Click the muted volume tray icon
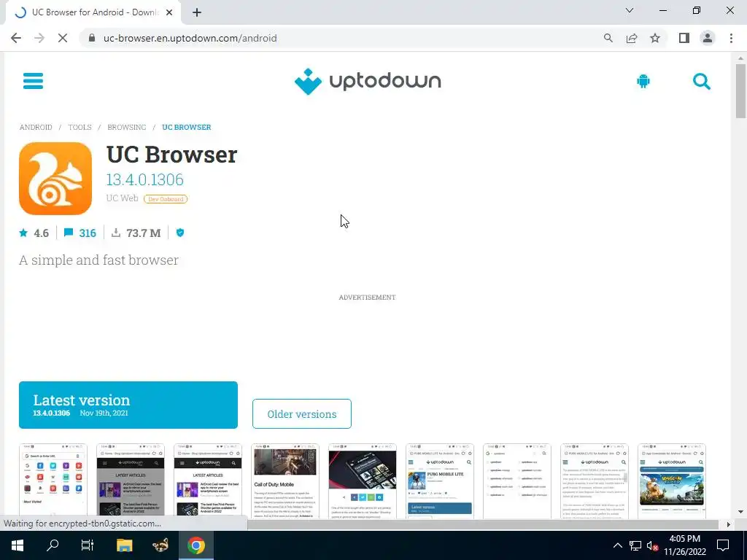 pyautogui.click(x=653, y=545)
